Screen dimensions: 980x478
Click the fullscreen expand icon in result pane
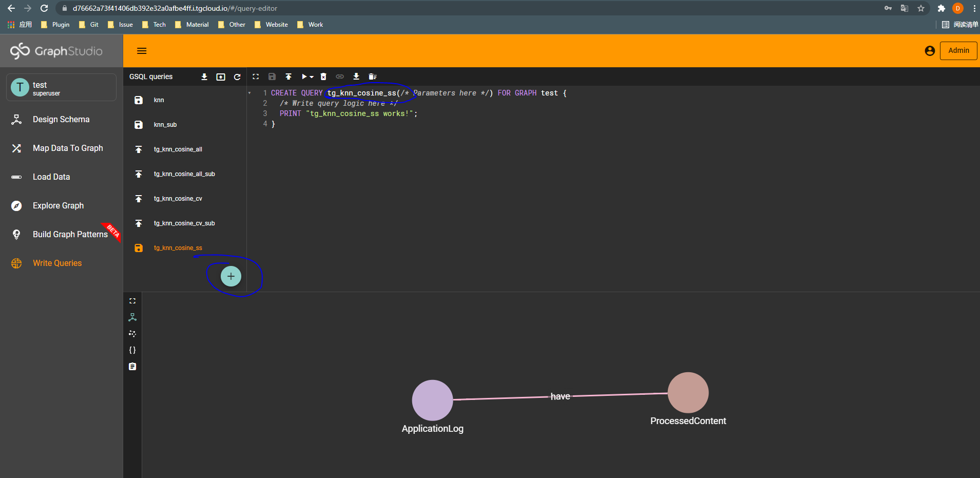132,300
